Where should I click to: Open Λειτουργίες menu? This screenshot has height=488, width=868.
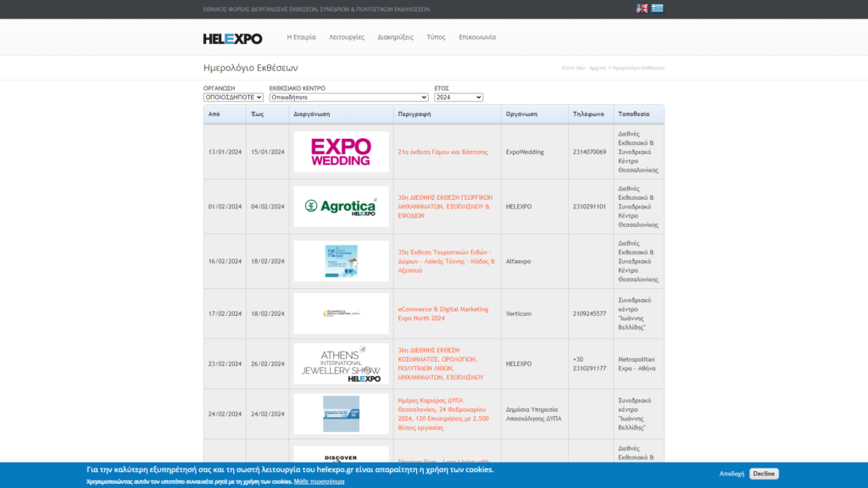click(x=347, y=37)
